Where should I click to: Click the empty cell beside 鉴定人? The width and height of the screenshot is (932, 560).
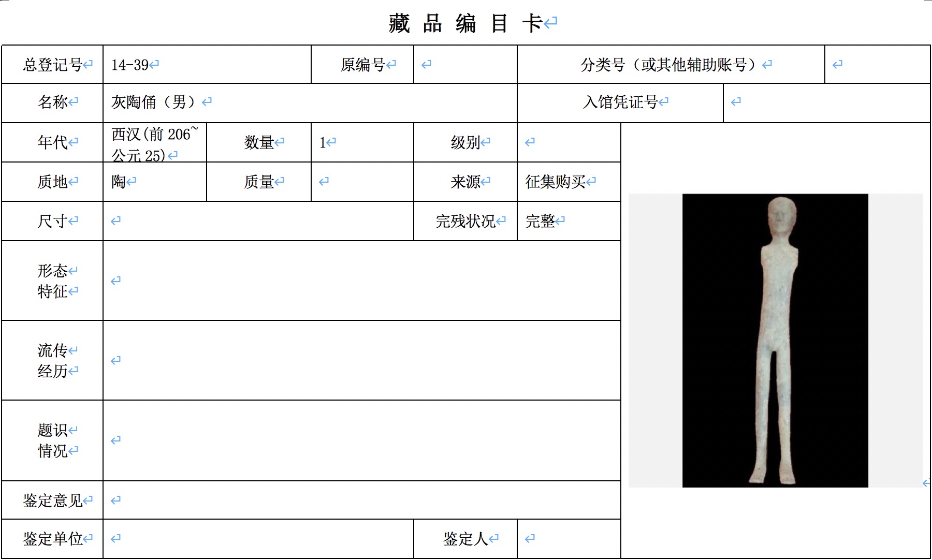point(569,539)
